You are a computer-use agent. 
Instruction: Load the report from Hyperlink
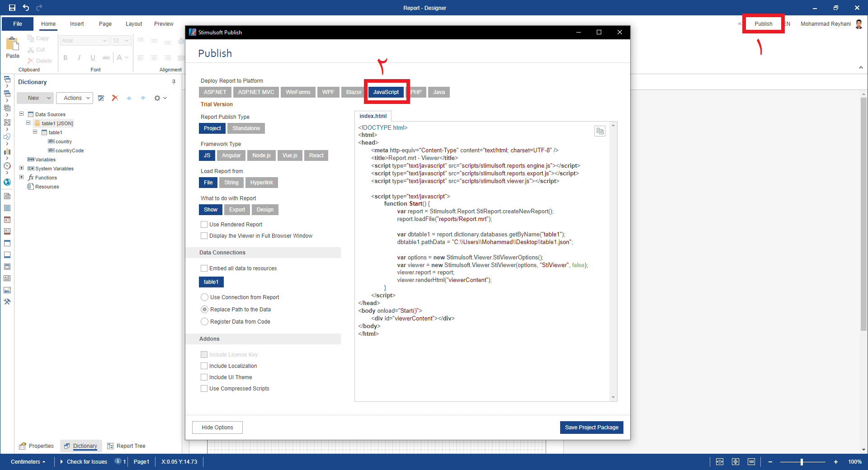[x=262, y=183]
